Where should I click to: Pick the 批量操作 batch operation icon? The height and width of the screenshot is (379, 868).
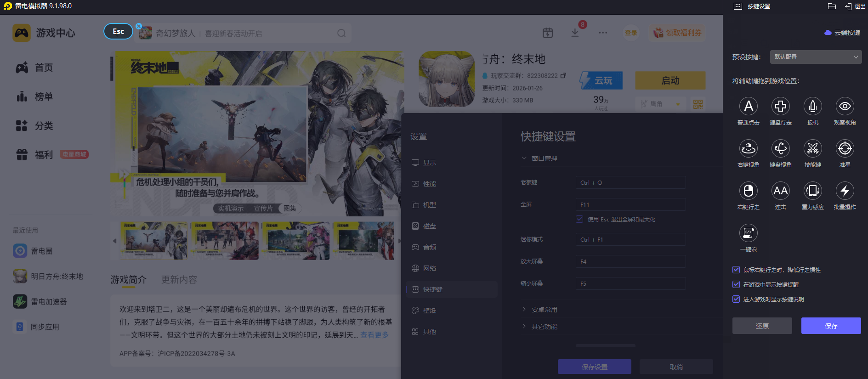845,191
